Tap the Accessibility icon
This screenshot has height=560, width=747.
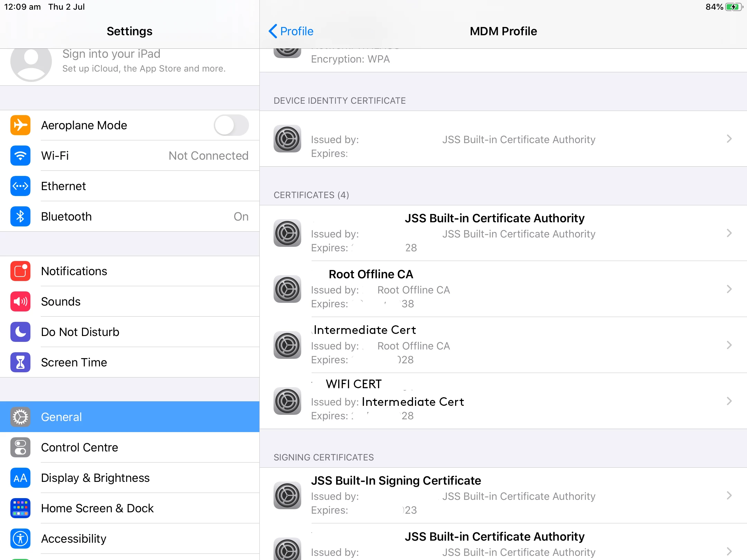pyautogui.click(x=20, y=539)
